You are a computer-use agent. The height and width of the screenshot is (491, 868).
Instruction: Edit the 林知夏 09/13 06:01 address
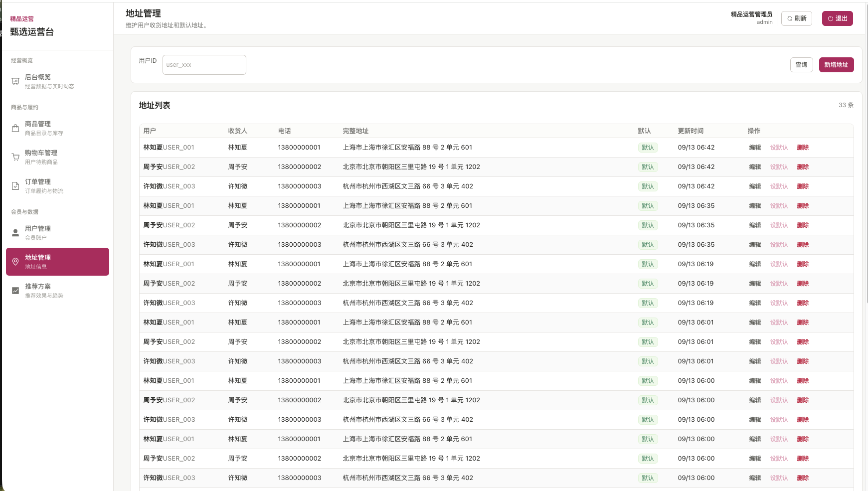755,323
